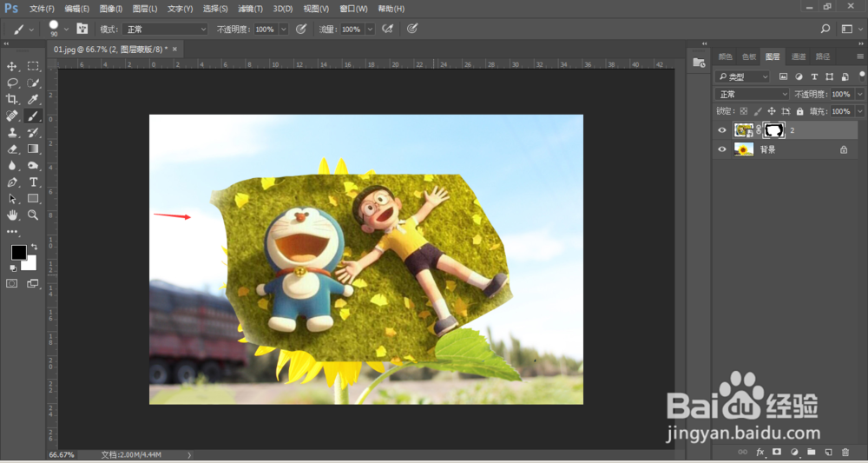Select the Lasso tool

click(11, 83)
